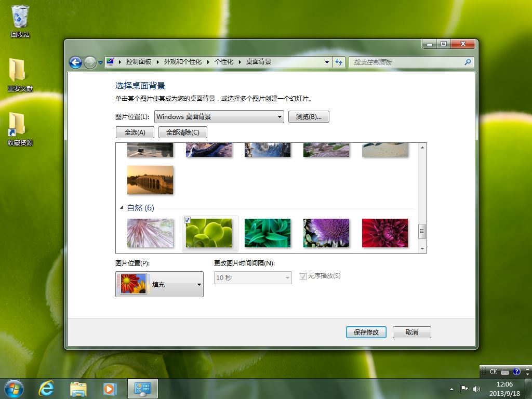This screenshot has width=532, height=399.
Task: Click the 浏览(B)... button
Action: click(x=309, y=117)
